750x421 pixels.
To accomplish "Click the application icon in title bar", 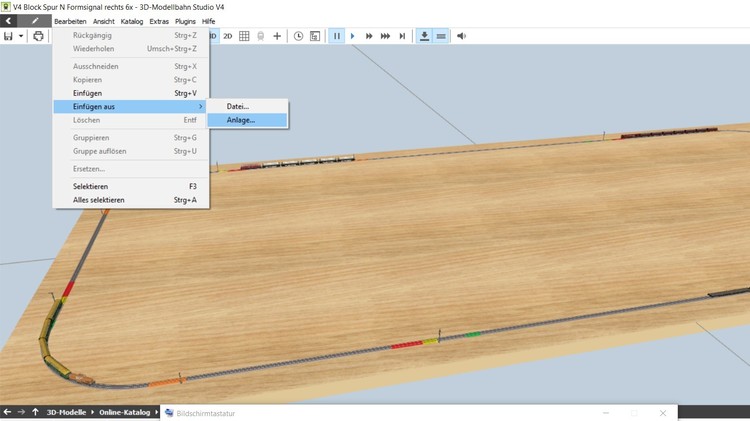I will 6,7.
